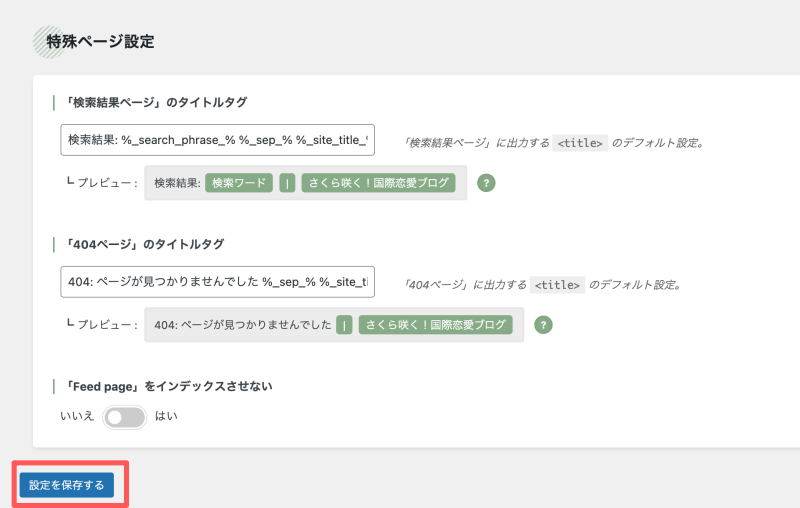Click 検索結果: text in preview box
The width and height of the screenshot is (800, 508).
[177, 183]
